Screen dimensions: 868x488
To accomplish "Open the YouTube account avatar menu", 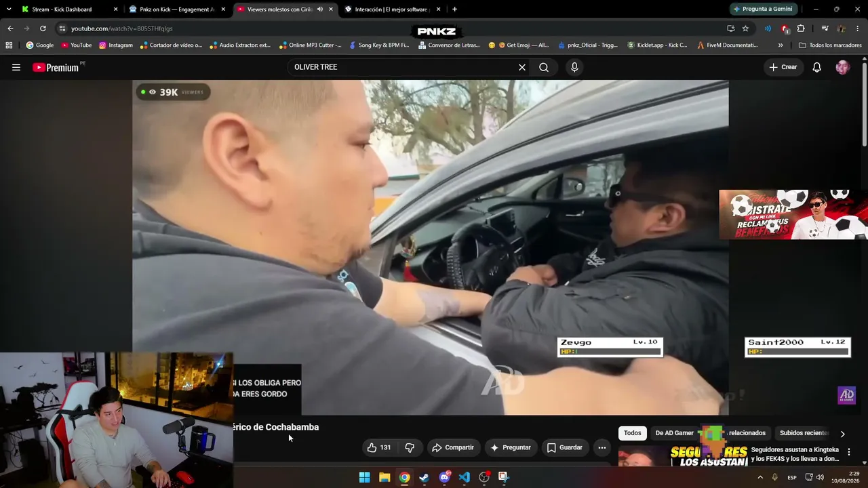I will tap(842, 67).
